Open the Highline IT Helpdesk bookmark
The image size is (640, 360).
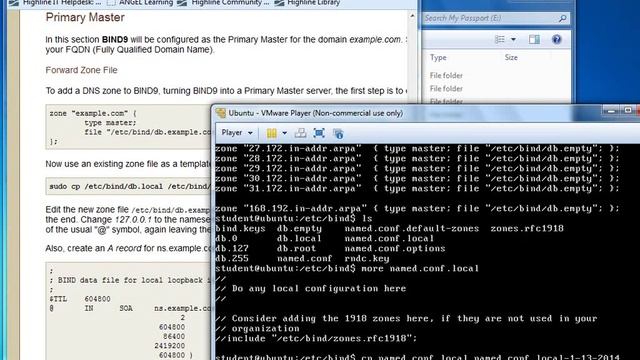point(55,3)
